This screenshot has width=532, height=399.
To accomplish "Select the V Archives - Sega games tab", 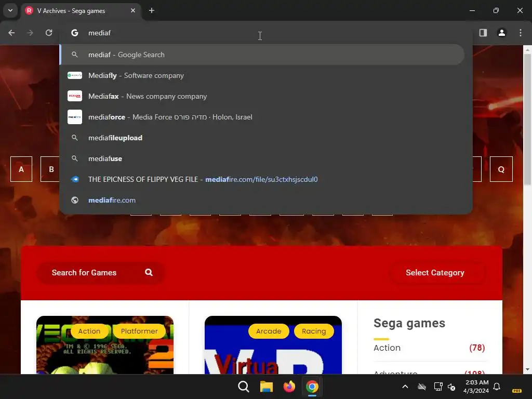I will click(x=82, y=11).
